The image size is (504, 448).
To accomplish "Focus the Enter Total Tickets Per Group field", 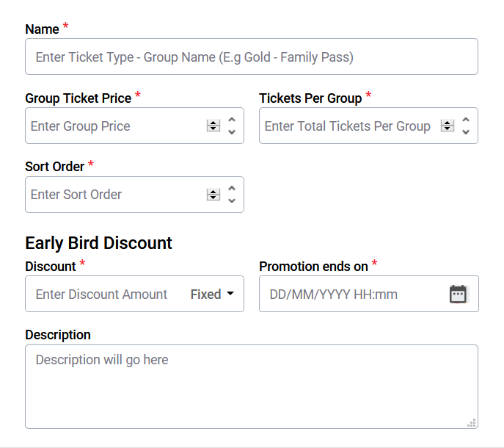I will tap(350, 126).
